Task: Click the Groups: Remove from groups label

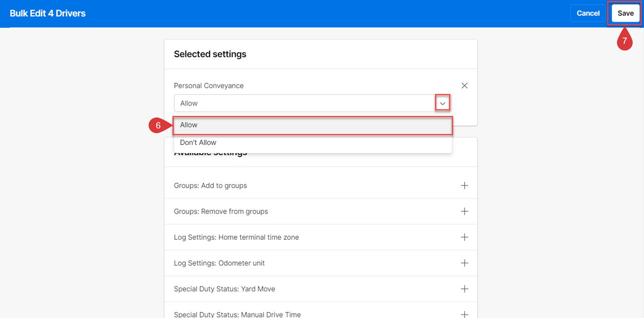Action: pos(221,211)
